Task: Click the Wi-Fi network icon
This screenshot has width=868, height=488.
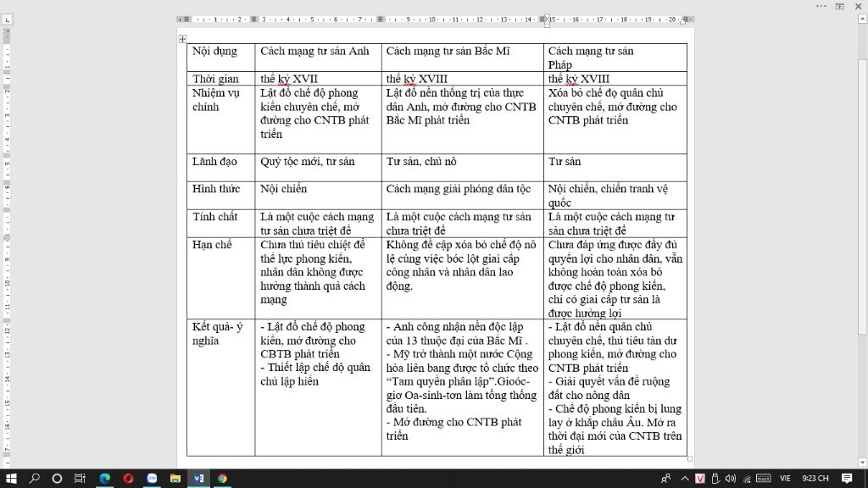Action: click(747, 480)
